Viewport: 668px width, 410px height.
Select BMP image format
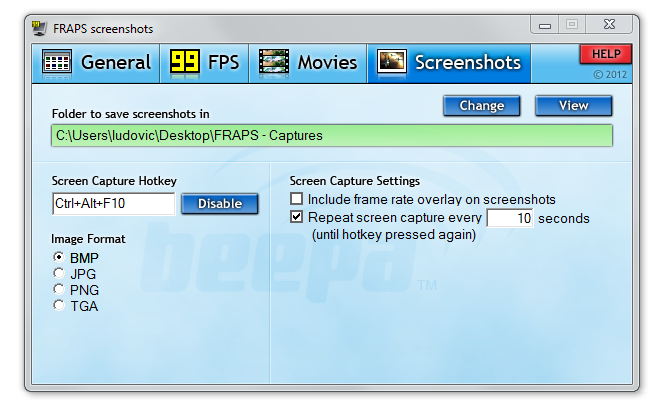click(x=59, y=257)
